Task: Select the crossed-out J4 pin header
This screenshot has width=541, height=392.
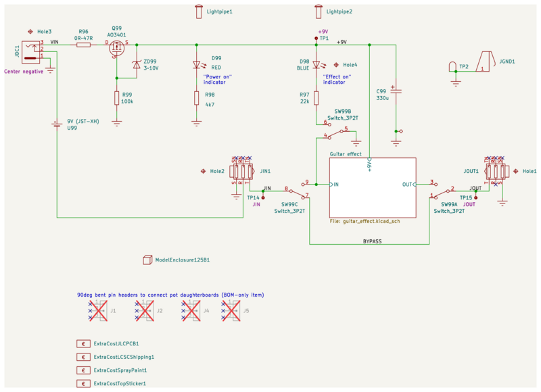Action: (191, 311)
